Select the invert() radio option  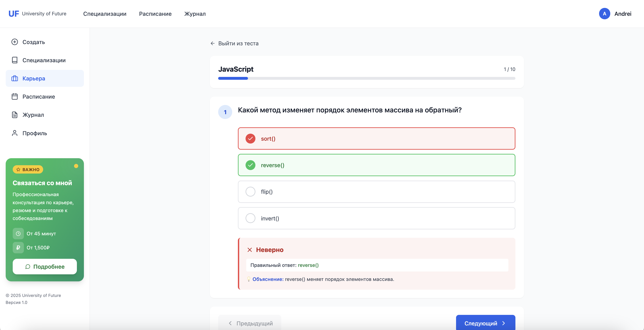(x=250, y=218)
